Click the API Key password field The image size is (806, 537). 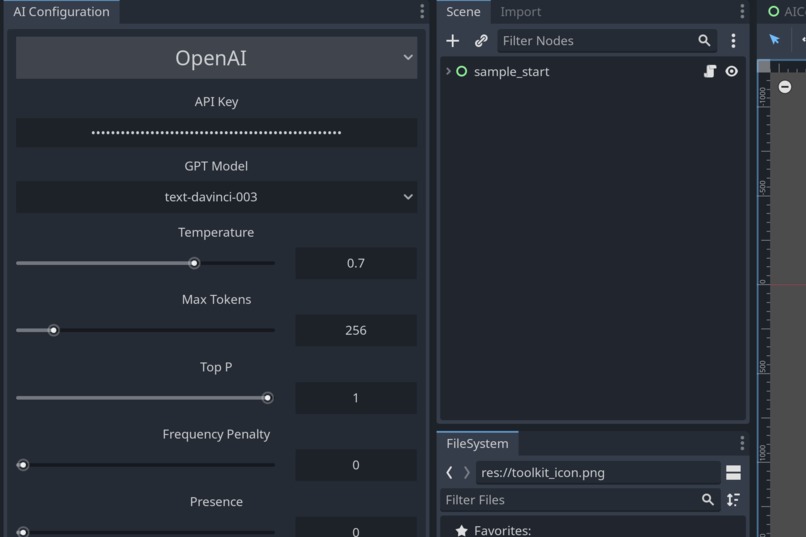(216, 133)
